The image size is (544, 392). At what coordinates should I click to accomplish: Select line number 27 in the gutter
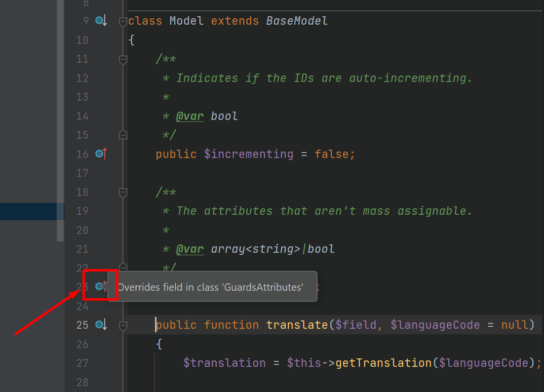pos(82,362)
